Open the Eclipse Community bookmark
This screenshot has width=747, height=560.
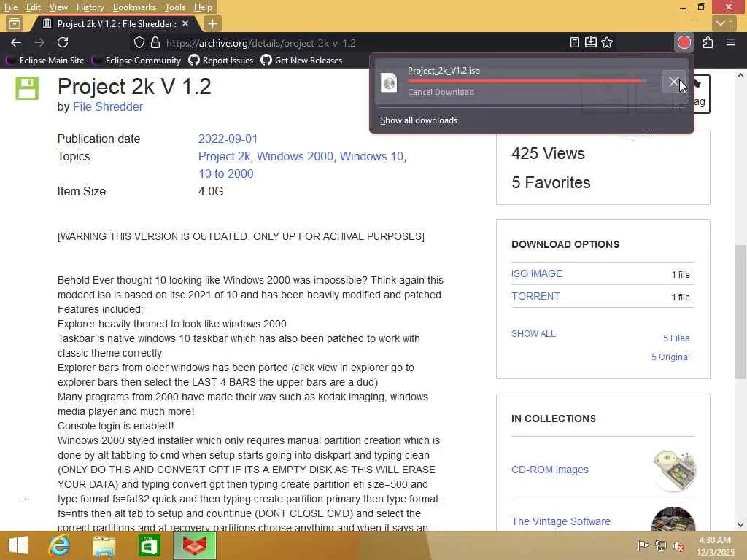136,61
